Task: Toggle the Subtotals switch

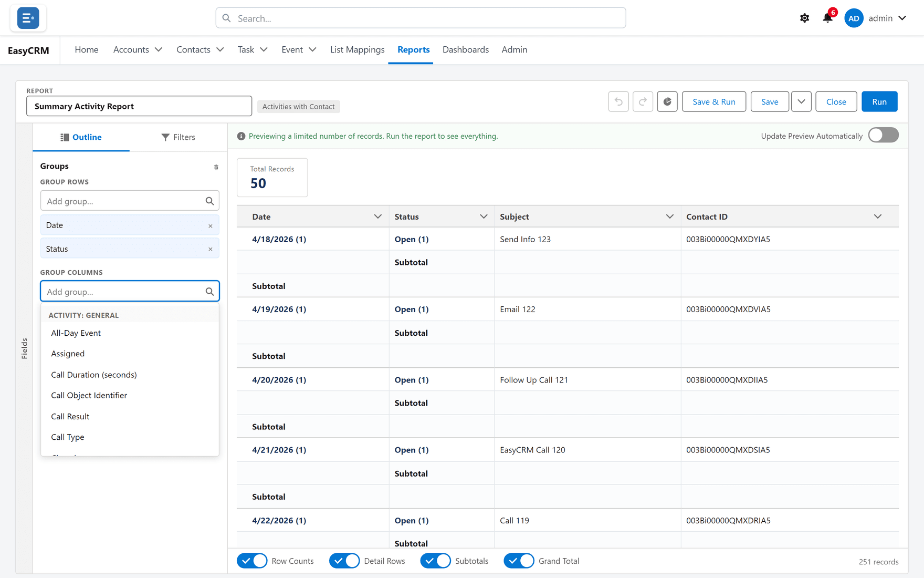Action: (436, 561)
